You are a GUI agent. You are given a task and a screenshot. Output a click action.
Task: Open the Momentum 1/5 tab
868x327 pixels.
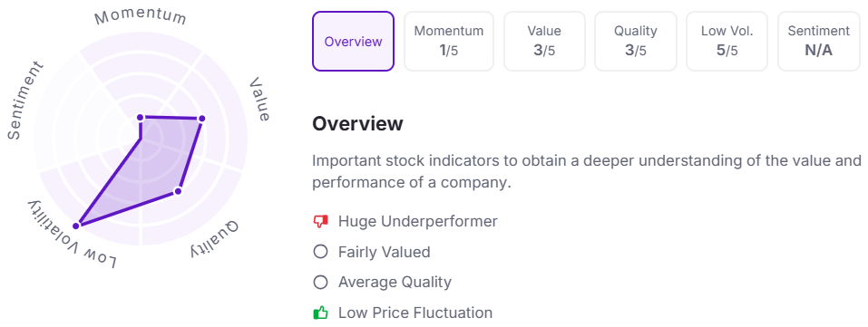click(449, 42)
